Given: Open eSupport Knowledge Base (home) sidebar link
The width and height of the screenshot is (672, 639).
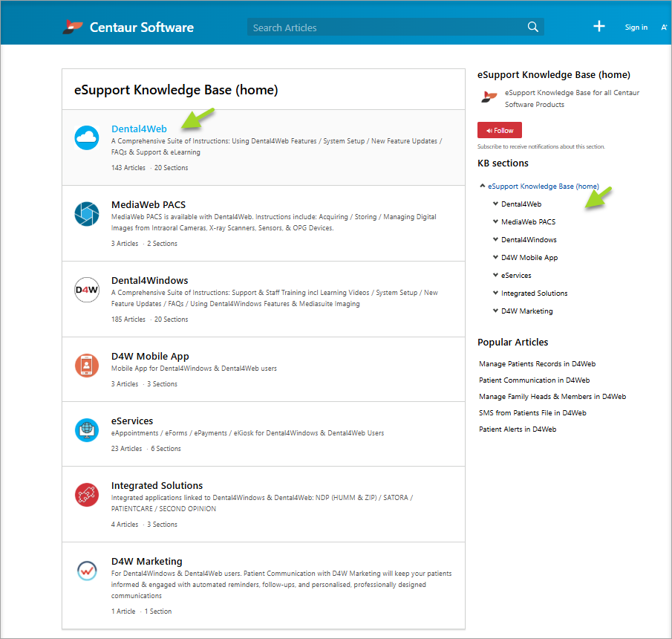Looking at the screenshot, I should (x=543, y=186).
